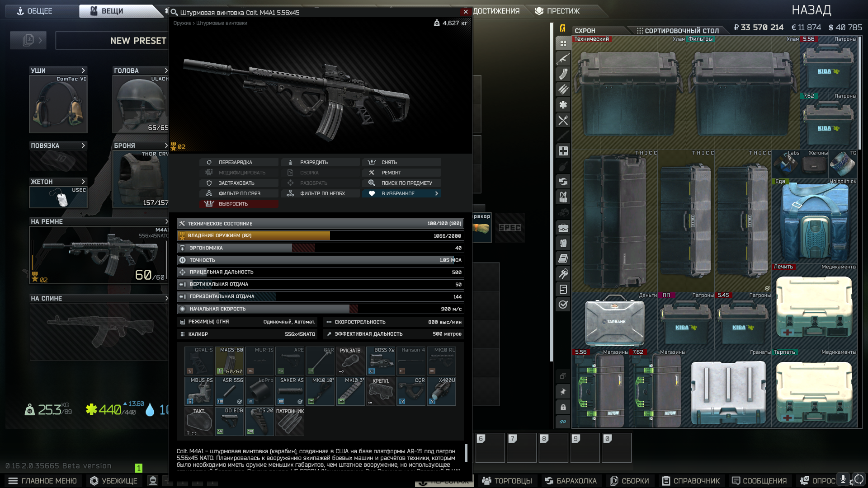The width and height of the screenshot is (868, 488).
Task: Click microphone icon in bottom right corner
Action: pyautogui.click(x=843, y=479)
